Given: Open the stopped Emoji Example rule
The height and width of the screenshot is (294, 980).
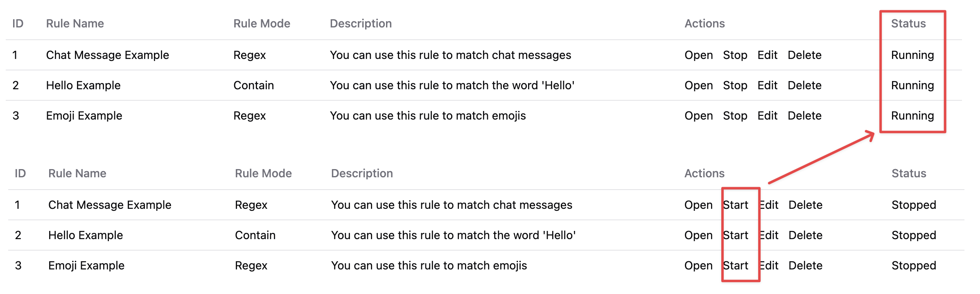Looking at the screenshot, I should click(x=698, y=266).
